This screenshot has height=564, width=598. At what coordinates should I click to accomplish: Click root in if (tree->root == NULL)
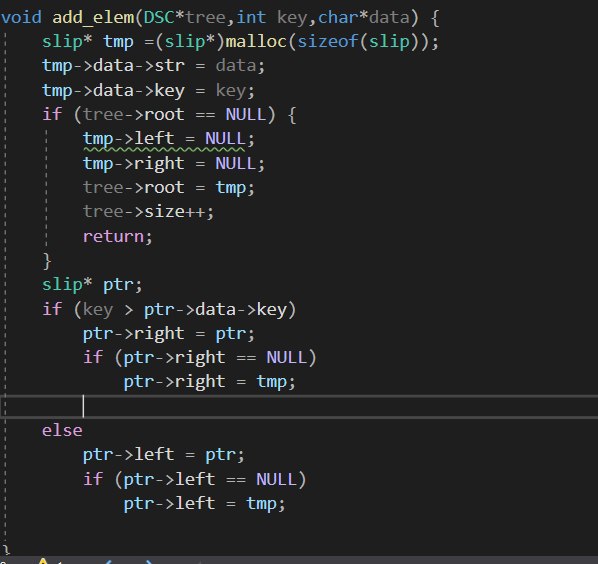[164, 115]
